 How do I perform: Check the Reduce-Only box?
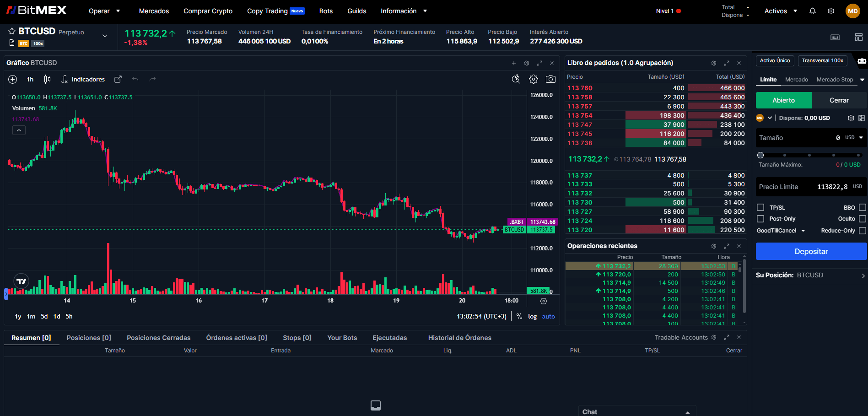click(x=863, y=231)
